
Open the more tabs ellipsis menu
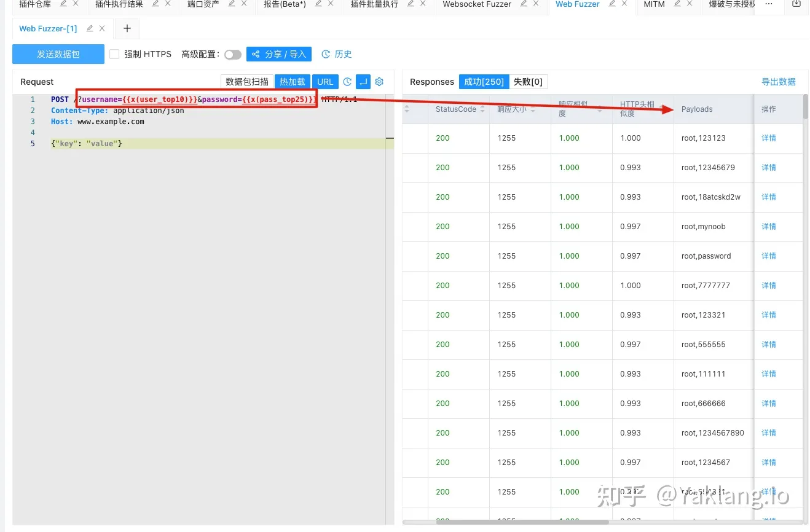[769, 4]
